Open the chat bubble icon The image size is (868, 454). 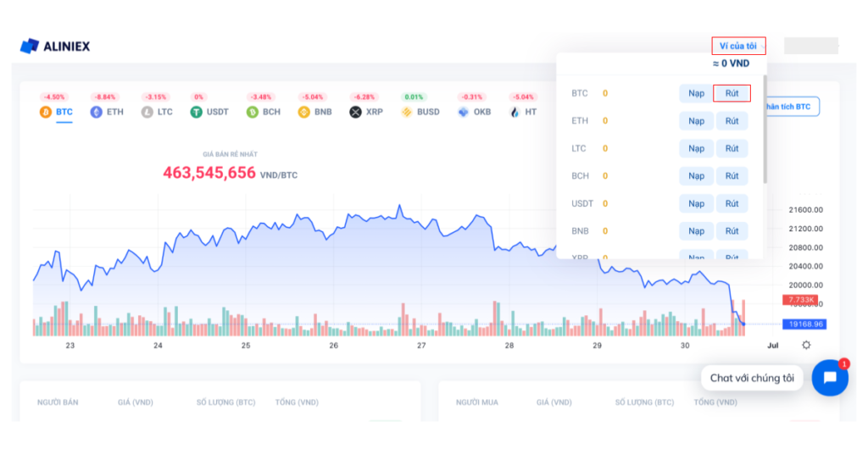point(829,378)
